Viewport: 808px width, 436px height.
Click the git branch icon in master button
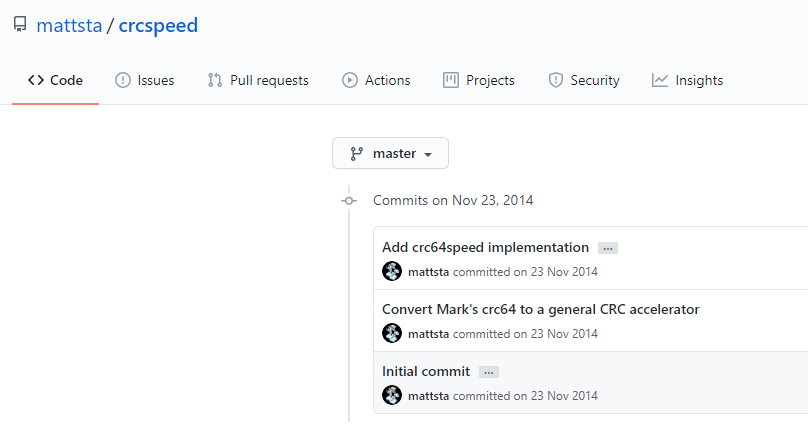tap(357, 154)
